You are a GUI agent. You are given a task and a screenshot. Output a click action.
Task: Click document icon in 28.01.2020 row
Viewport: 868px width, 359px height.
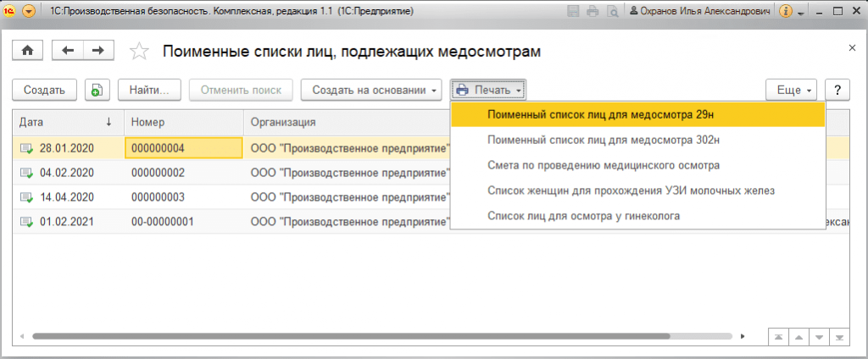(x=26, y=148)
